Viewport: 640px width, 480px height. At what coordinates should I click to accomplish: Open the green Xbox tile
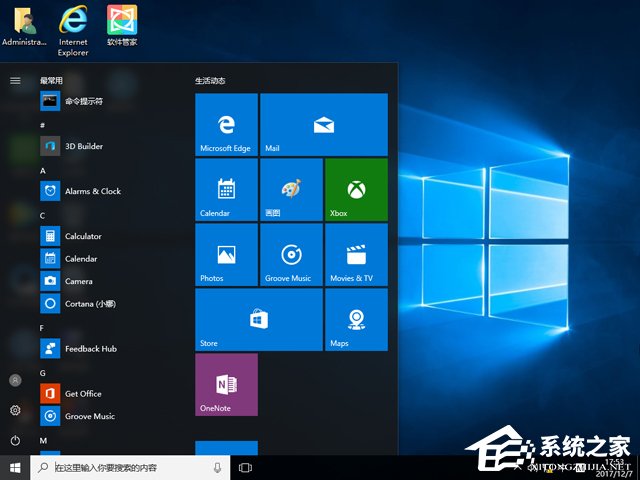[355, 189]
